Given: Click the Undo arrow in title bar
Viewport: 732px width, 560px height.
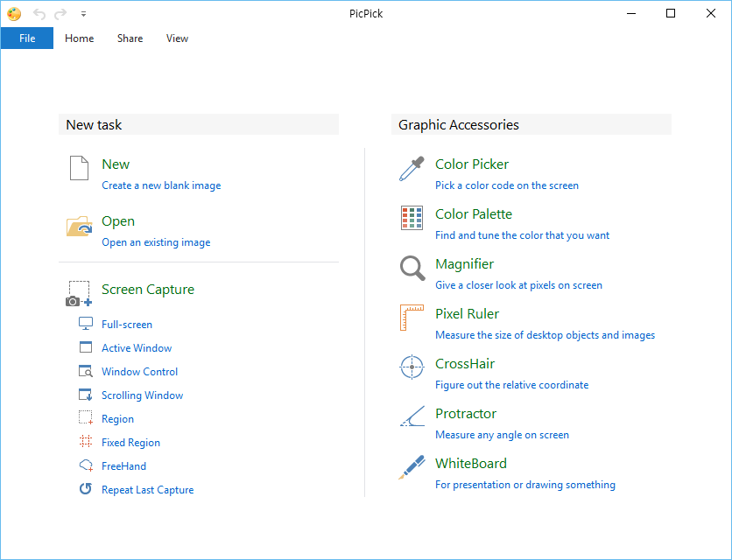Looking at the screenshot, I should click(x=39, y=14).
